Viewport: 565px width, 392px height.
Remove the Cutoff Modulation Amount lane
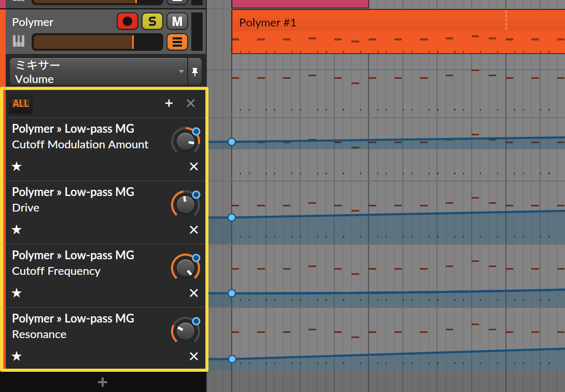(194, 166)
